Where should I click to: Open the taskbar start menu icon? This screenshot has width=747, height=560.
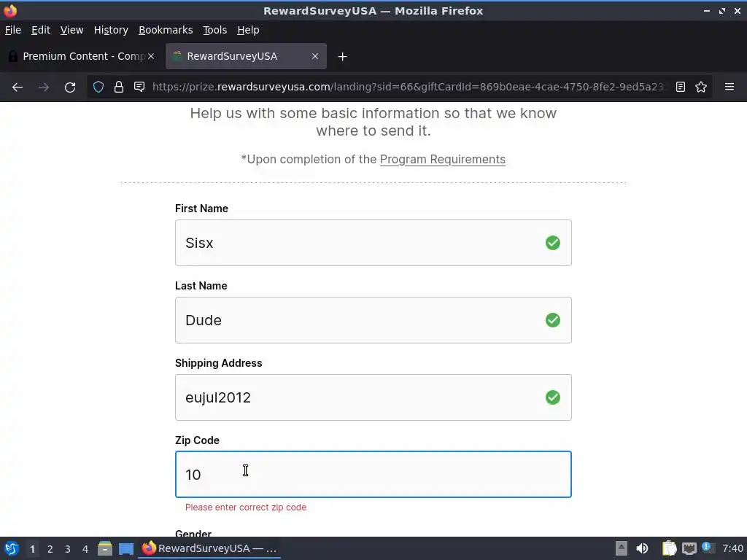click(x=12, y=548)
